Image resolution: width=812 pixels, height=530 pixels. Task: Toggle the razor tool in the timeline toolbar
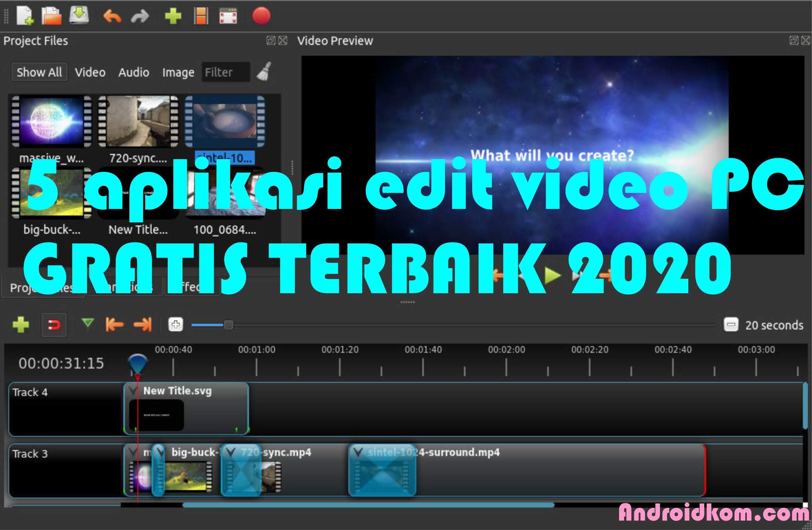click(x=88, y=324)
